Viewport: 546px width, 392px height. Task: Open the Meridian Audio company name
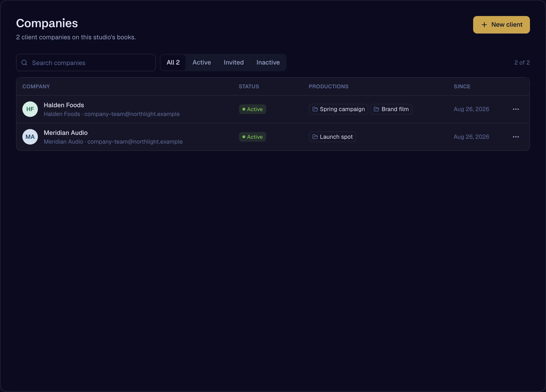point(66,133)
